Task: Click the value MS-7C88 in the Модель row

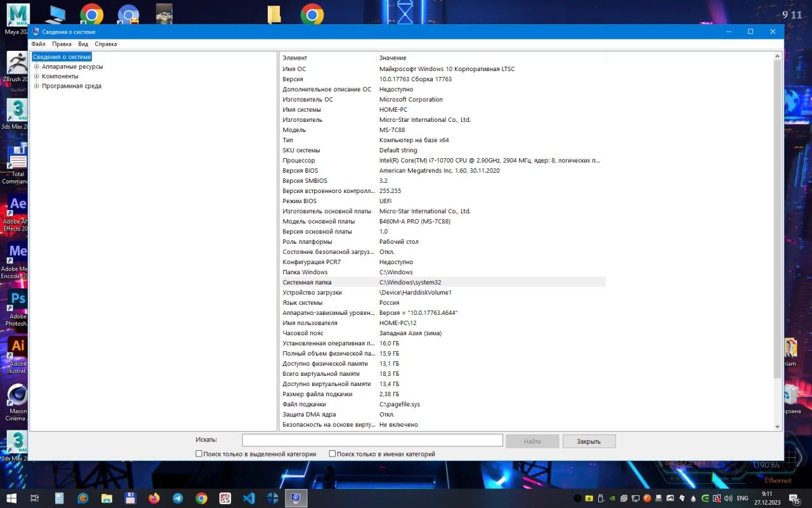Action: [x=392, y=130]
